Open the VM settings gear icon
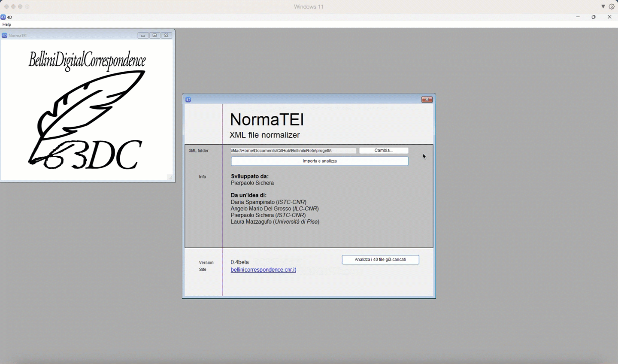 [612, 6]
